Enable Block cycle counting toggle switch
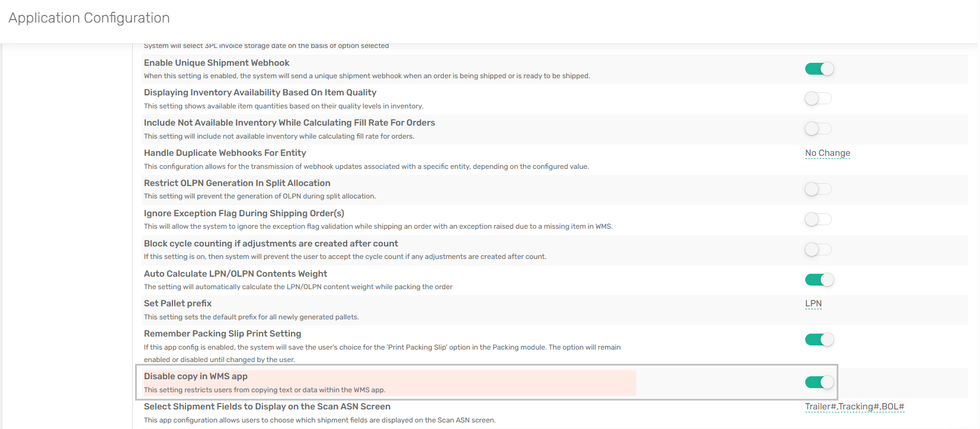This screenshot has width=980, height=429. point(818,249)
